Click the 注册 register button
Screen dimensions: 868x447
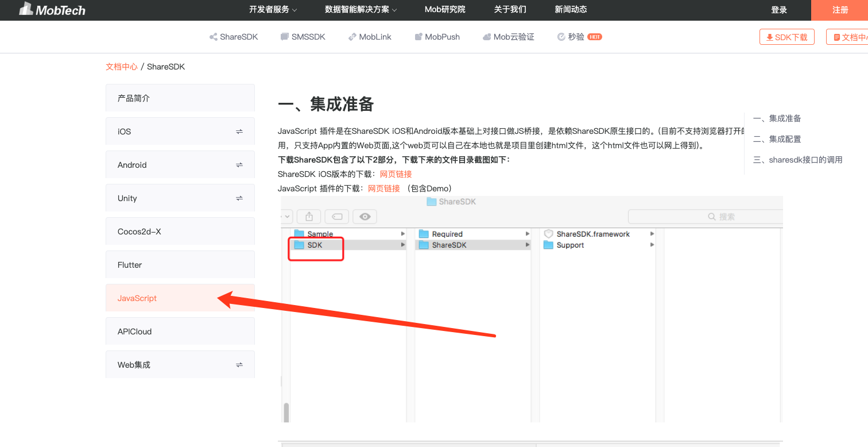point(840,10)
